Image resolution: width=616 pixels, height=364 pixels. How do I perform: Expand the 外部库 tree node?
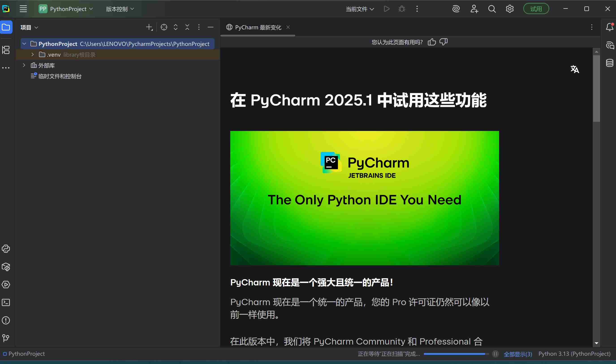tap(24, 65)
